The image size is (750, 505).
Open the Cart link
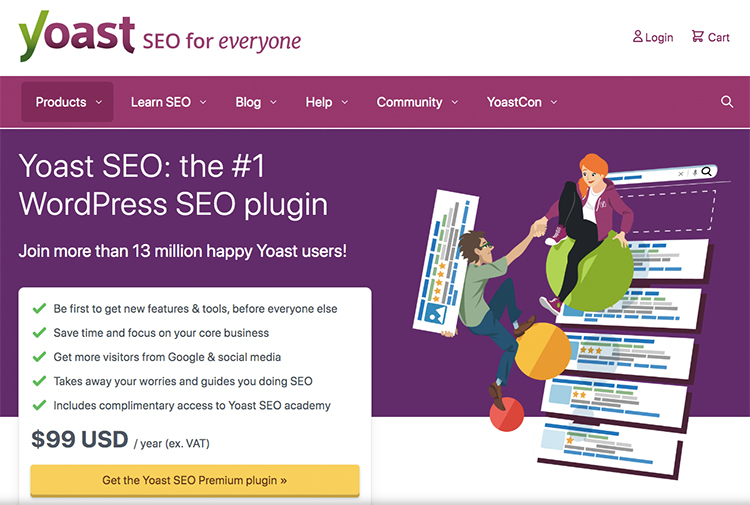pyautogui.click(x=718, y=37)
